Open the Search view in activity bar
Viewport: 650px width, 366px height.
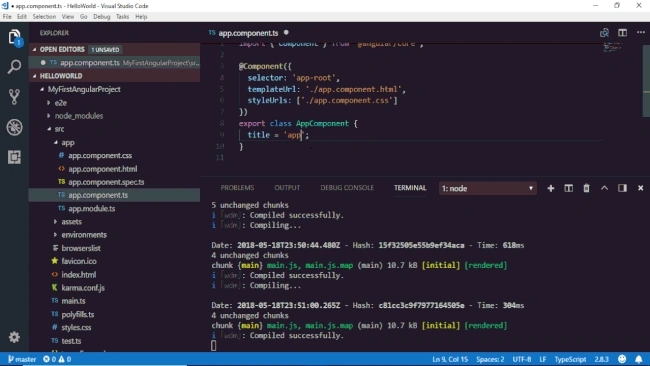[15, 67]
